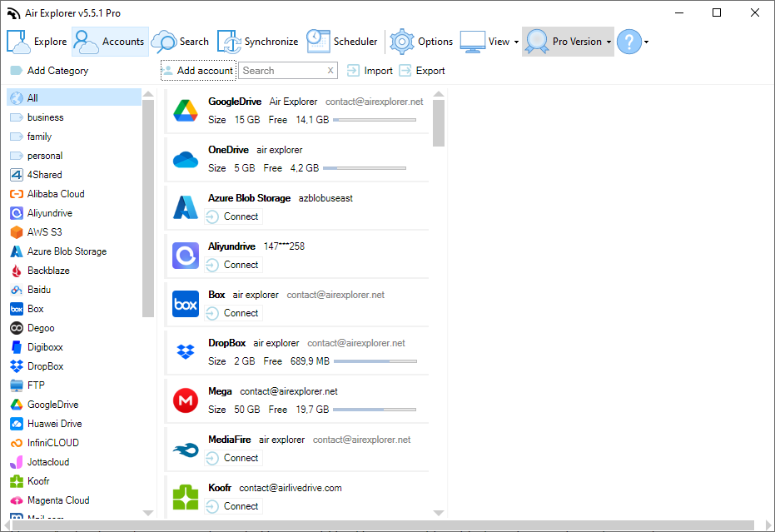Screen dimensions: 775x532
Task: Filter by Box in sidebar
Action: coord(74,309)
